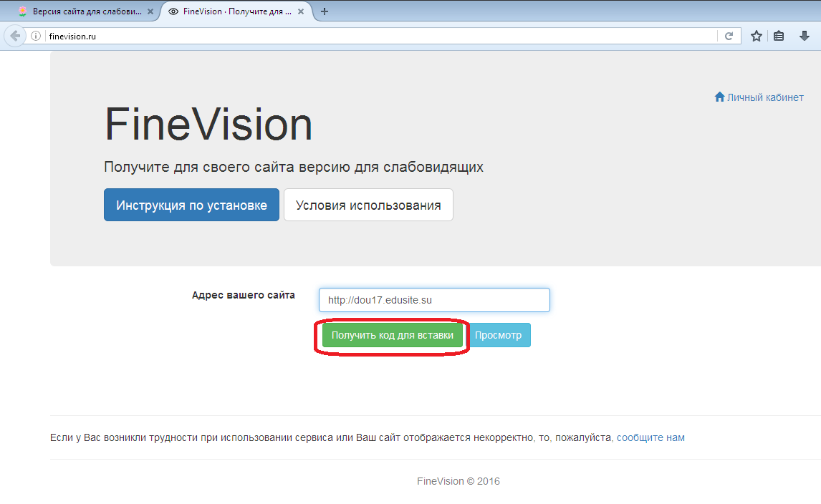Close the 'Версия сайта для слабови...' tab
This screenshot has width=821, height=504.
[150, 11]
